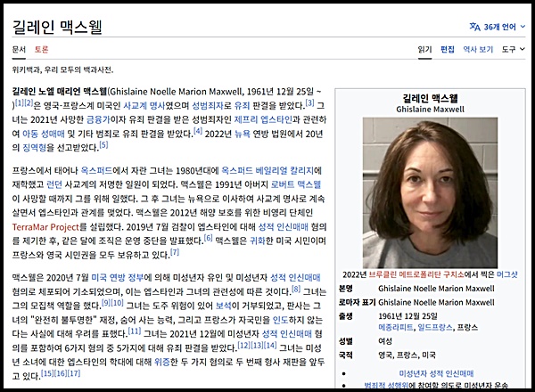This screenshot has width=535, height=392.
Task: Open citation reference [11]
Action: point(134,331)
